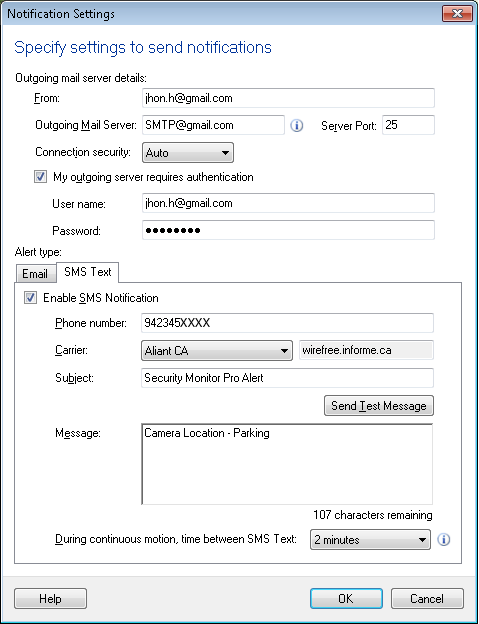
Task: Click the Subject field with Security Monitor Pro Alert
Action: 287,378
